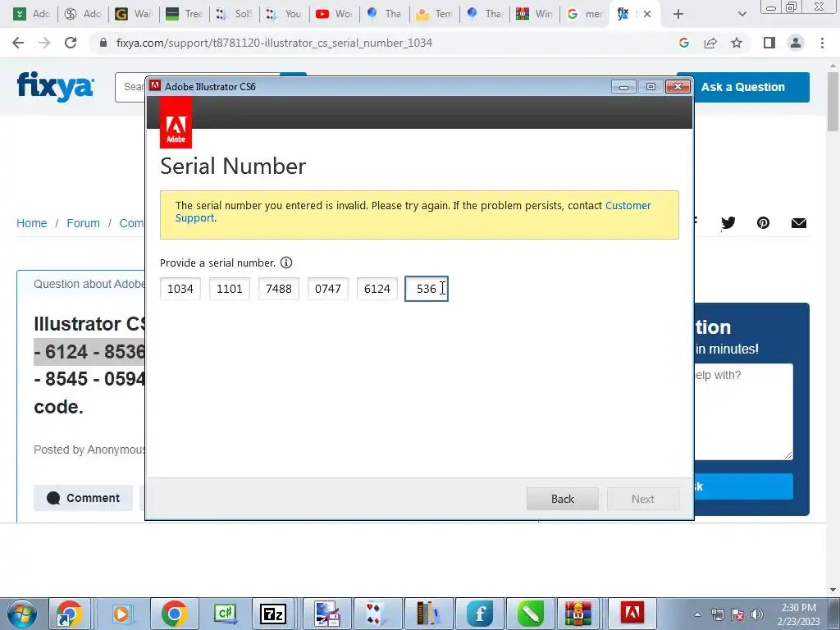Switch to the "Tree" browser tab
The width and height of the screenshot is (840, 630).
[184, 14]
